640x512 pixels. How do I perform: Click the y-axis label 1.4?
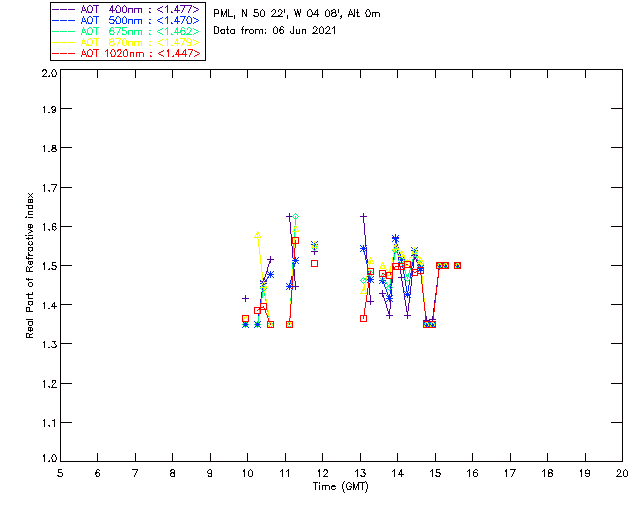[x=49, y=305]
